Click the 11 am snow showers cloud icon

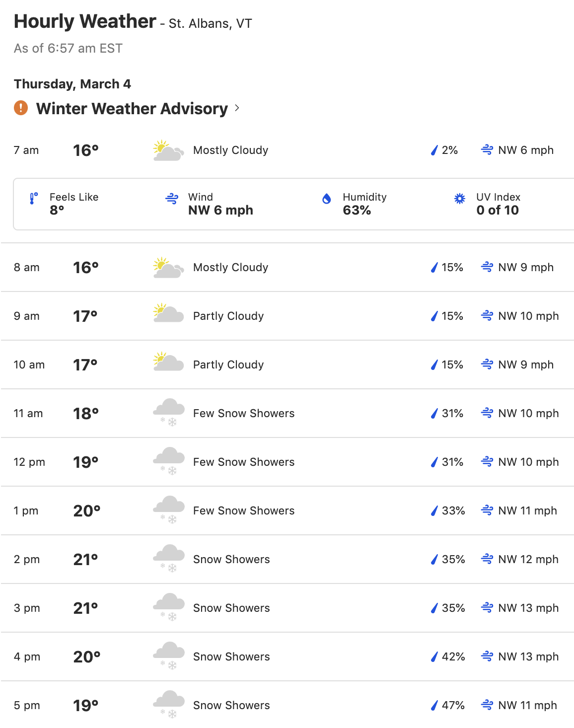169,412
